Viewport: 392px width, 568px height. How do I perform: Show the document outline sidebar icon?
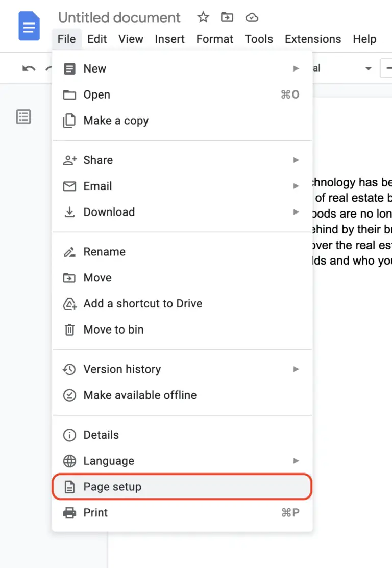(x=23, y=116)
